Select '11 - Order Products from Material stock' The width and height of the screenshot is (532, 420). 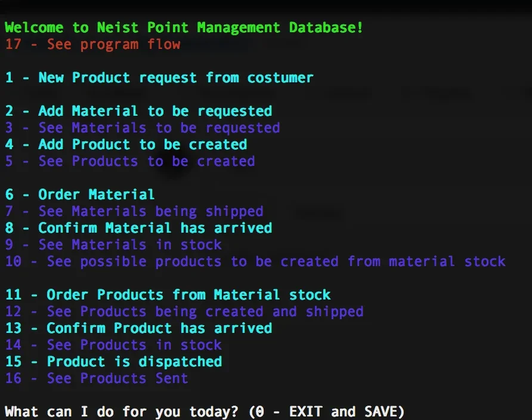[168, 295]
